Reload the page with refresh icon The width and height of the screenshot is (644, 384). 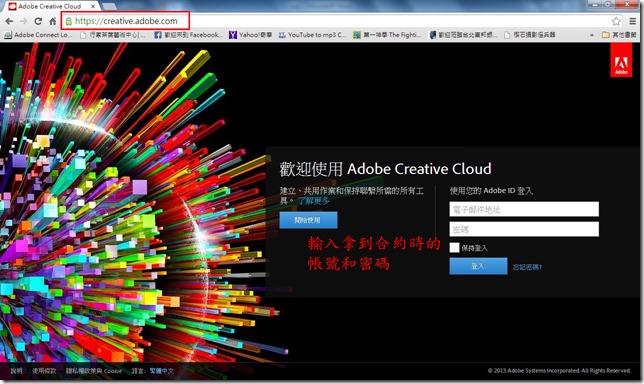[x=38, y=21]
